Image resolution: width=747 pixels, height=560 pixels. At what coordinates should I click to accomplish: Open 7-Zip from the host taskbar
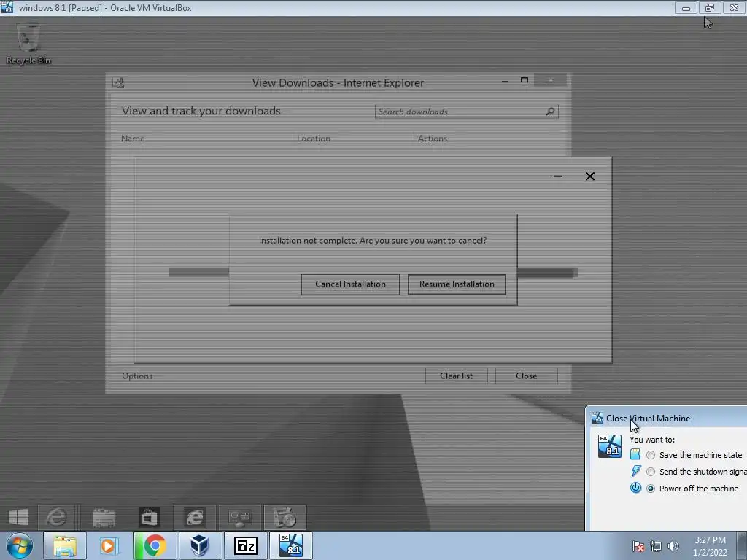(x=245, y=545)
